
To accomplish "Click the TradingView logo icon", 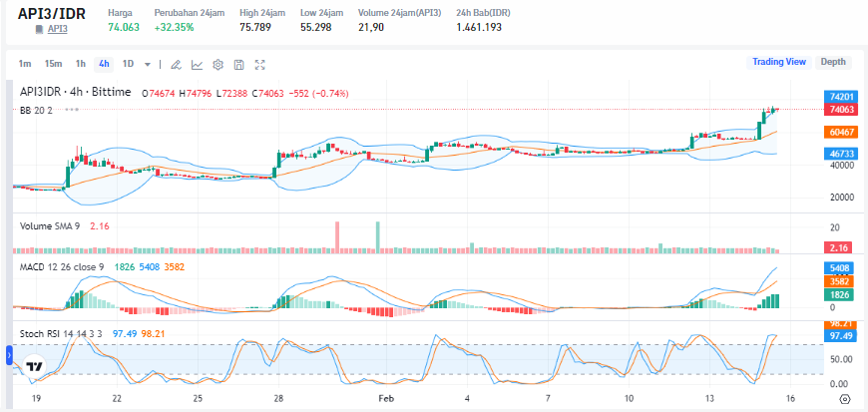I will [x=35, y=366].
